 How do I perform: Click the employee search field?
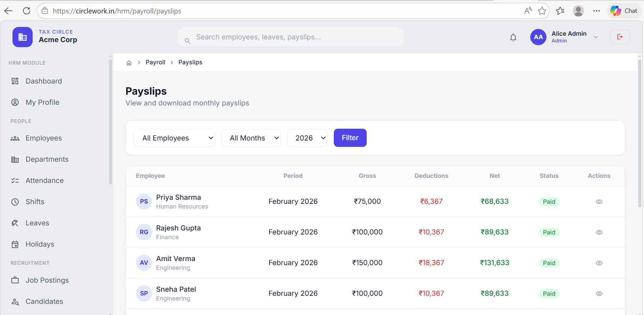[x=290, y=37]
